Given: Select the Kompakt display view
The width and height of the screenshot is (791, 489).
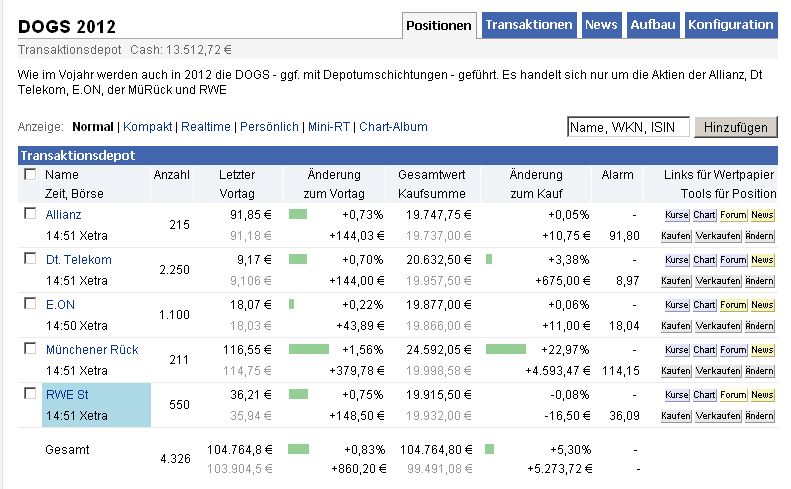Looking at the screenshot, I should coord(148,127).
